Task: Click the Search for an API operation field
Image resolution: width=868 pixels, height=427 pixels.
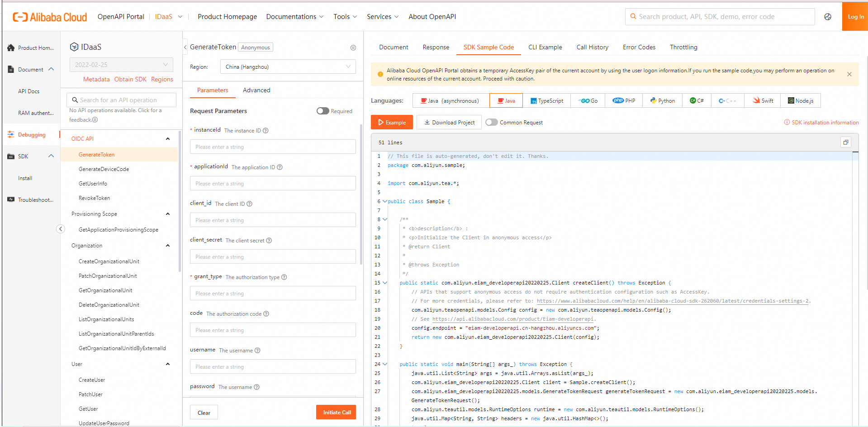Action: pos(121,100)
